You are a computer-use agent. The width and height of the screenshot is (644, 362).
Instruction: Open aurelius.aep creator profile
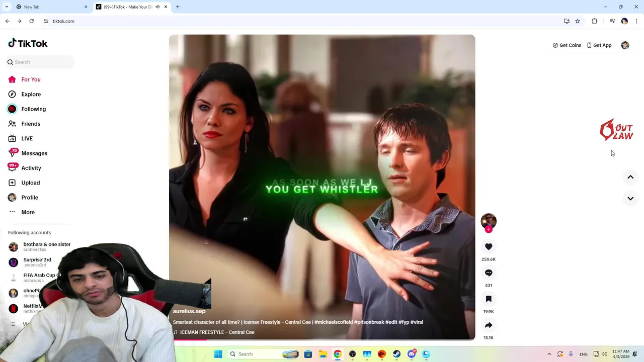point(189,311)
